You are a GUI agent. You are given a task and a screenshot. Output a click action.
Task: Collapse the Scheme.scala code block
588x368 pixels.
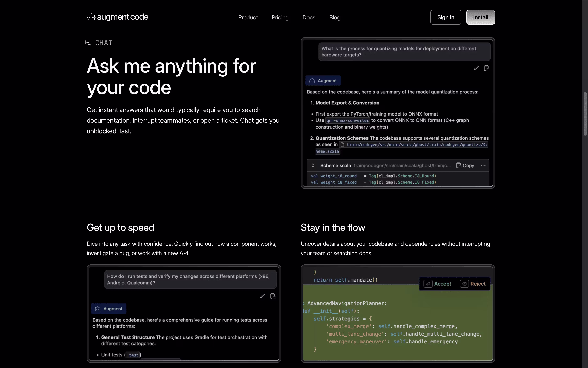pyautogui.click(x=313, y=166)
